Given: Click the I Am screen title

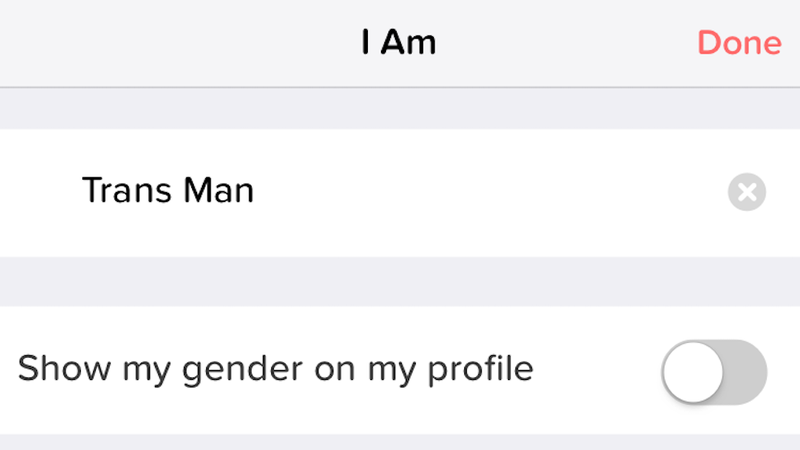Looking at the screenshot, I should (399, 42).
